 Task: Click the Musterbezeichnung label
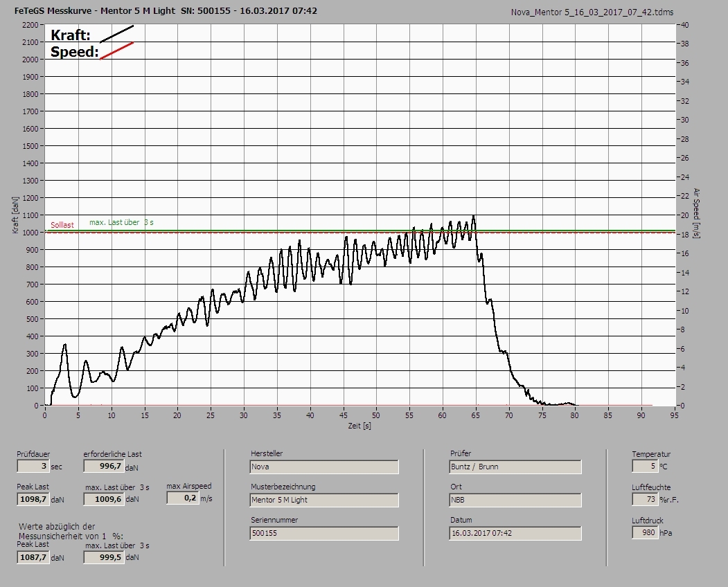283,487
